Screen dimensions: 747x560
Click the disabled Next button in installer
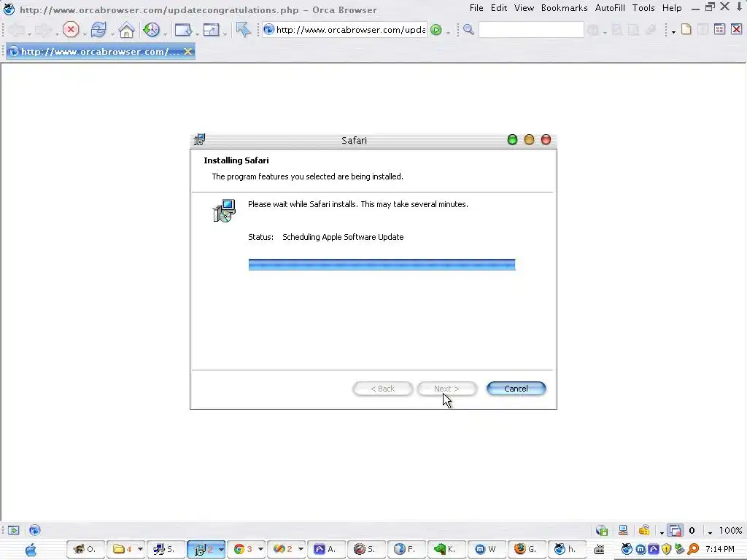pos(446,389)
